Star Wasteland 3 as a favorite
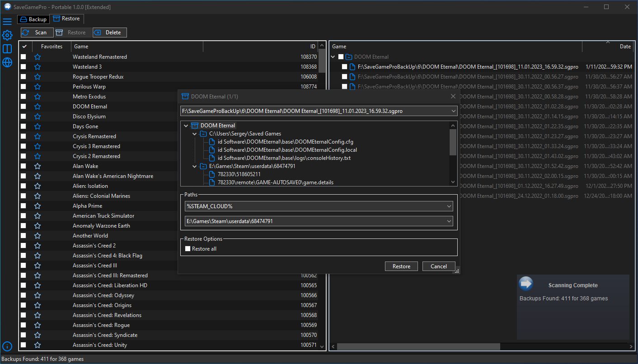This screenshot has height=364, width=638. point(38,67)
